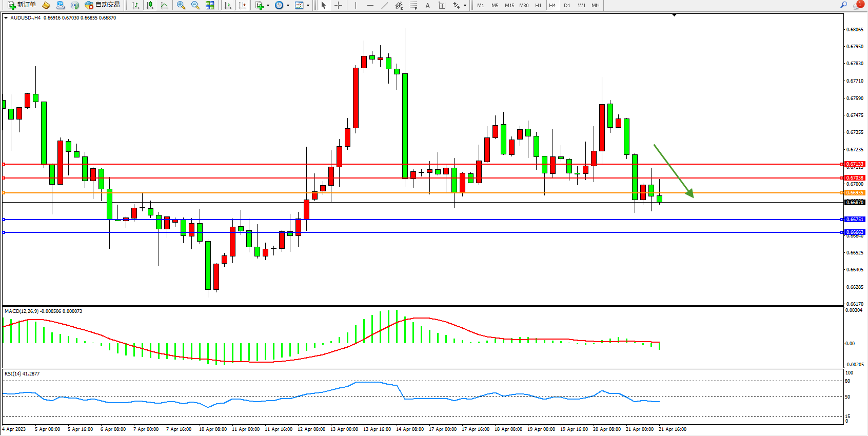Switch chart to line chart mode
This screenshot has height=436, width=868.
[x=164, y=5]
